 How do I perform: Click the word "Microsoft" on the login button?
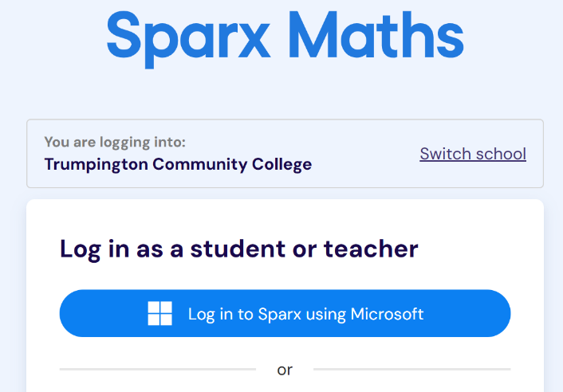coord(380,314)
